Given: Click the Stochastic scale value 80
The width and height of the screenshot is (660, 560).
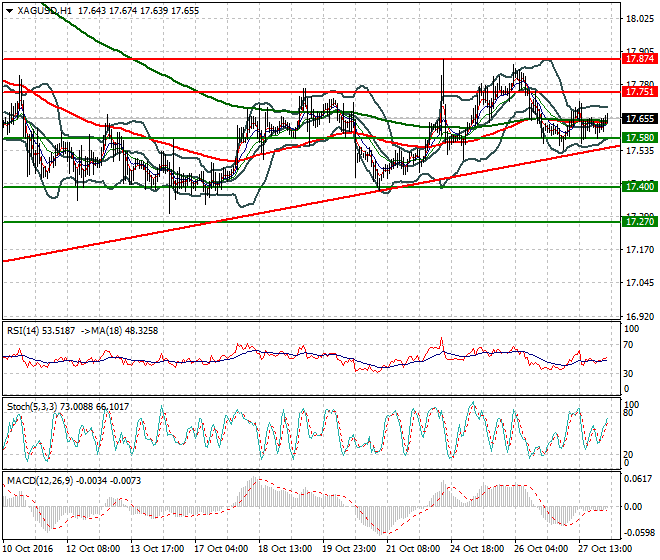Looking at the screenshot, I should tap(628, 413).
